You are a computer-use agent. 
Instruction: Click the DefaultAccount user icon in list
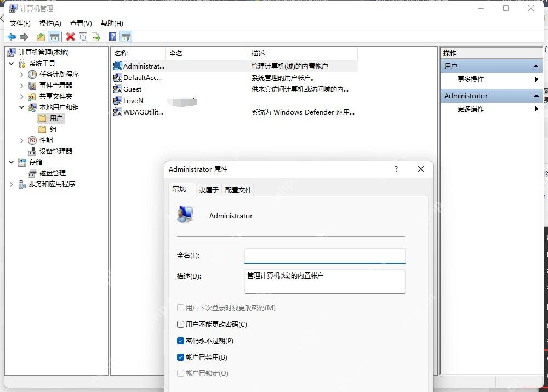pyautogui.click(x=118, y=78)
